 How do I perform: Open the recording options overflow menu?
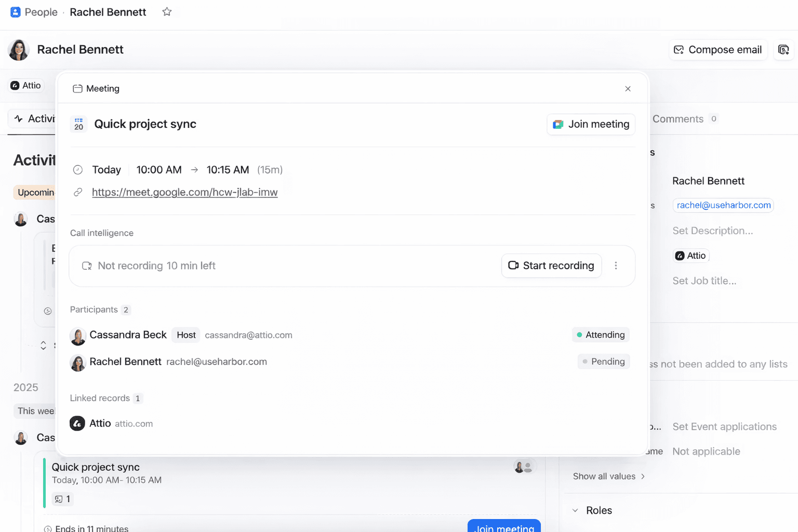(616, 265)
